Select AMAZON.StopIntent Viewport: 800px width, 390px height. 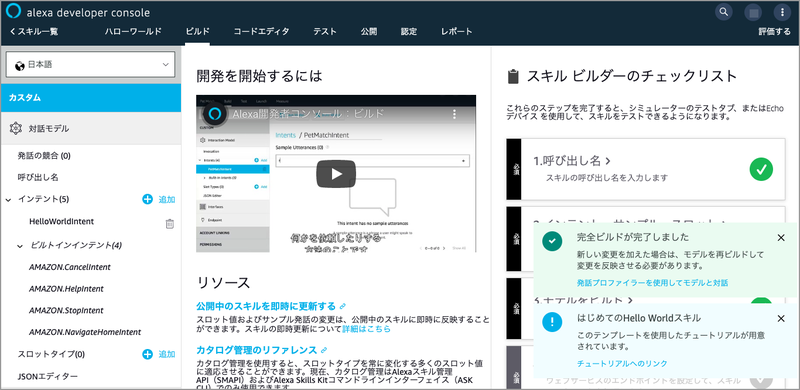(66, 310)
